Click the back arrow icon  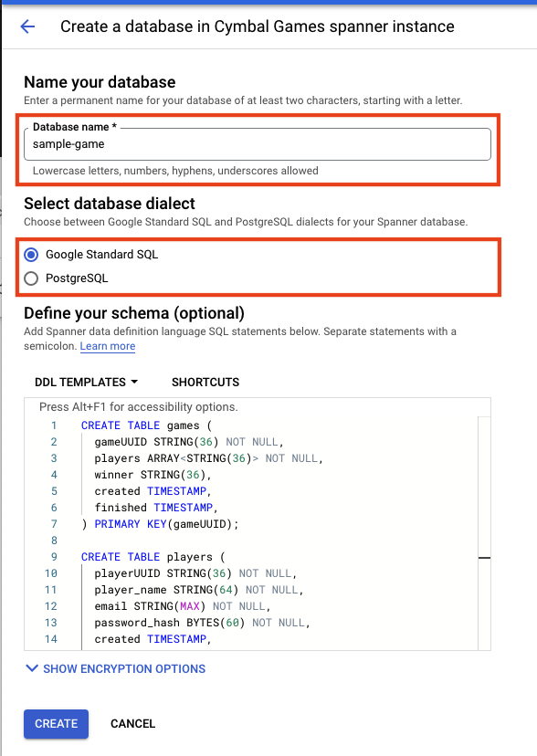coord(27,26)
